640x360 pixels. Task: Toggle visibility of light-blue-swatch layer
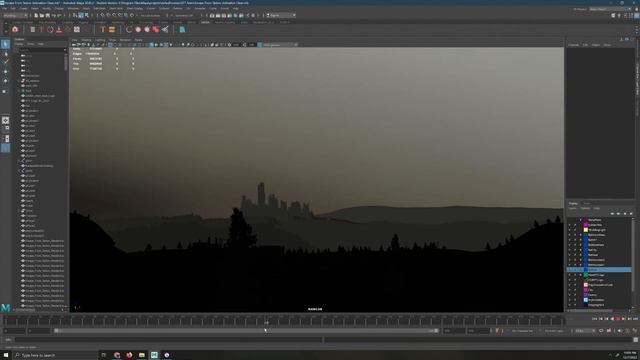coord(570,300)
